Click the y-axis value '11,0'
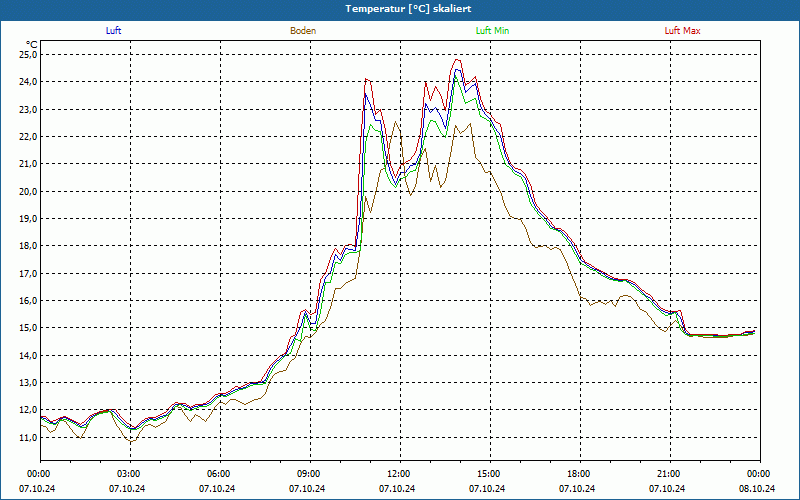Screen dimensions: 800x500 (x=28, y=437)
